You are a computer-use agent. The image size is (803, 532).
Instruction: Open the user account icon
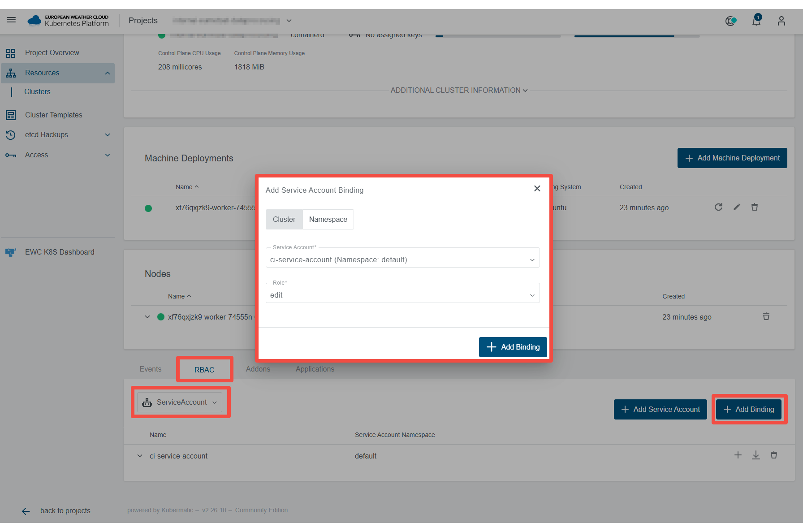pyautogui.click(x=781, y=21)
